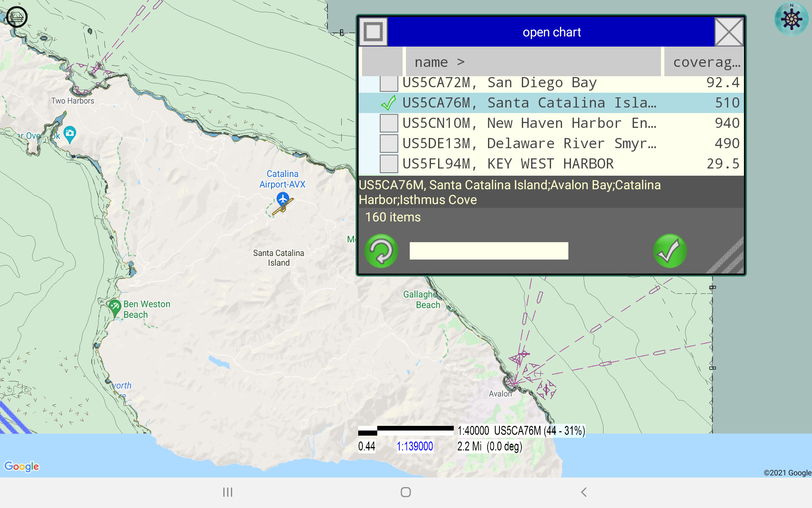Tap the Ben Weston Beach map pin

pos(115,308)
